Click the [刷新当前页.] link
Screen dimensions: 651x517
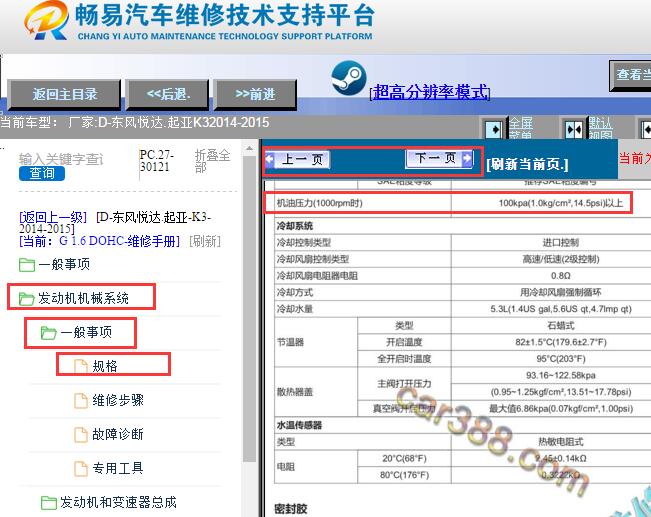[x=527, y=164]
